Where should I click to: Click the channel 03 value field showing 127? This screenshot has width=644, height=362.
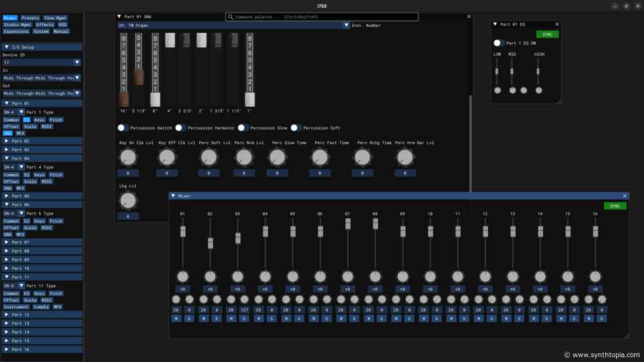(x=245, y=310)
